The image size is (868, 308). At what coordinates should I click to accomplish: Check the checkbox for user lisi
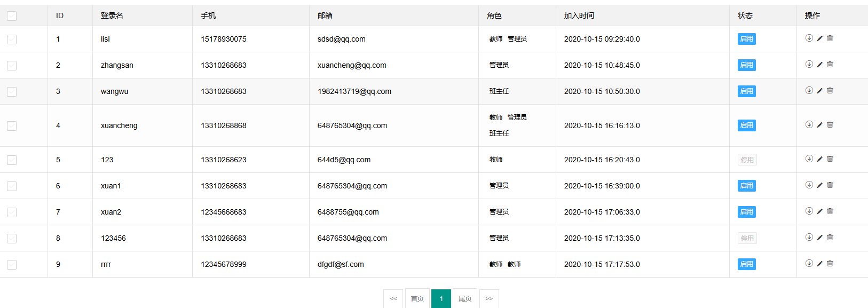point(12,40)
